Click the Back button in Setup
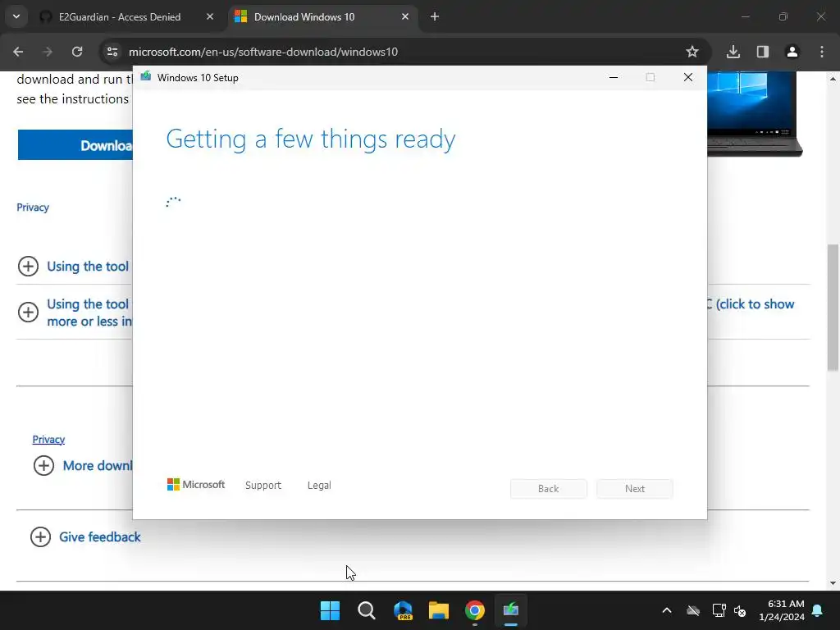Viewport: 840px width, 630px height. click(549, 489)
